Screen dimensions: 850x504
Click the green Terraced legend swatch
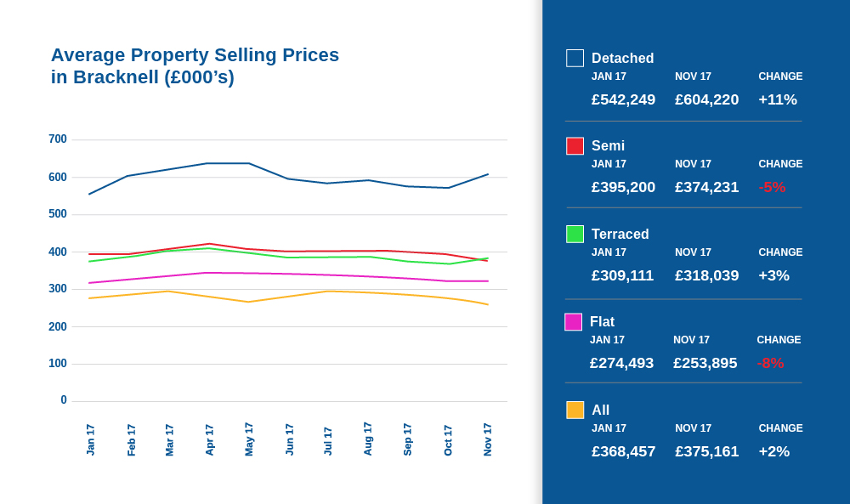[575, 234]
